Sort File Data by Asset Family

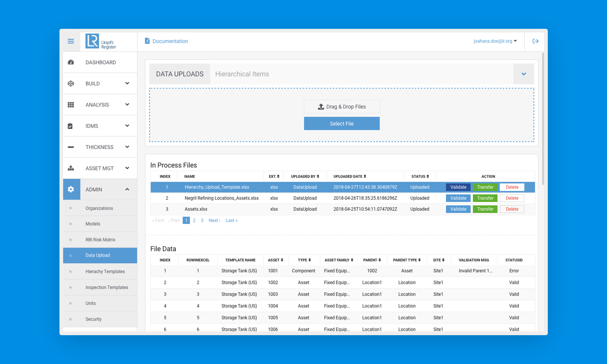coord(352,260)
